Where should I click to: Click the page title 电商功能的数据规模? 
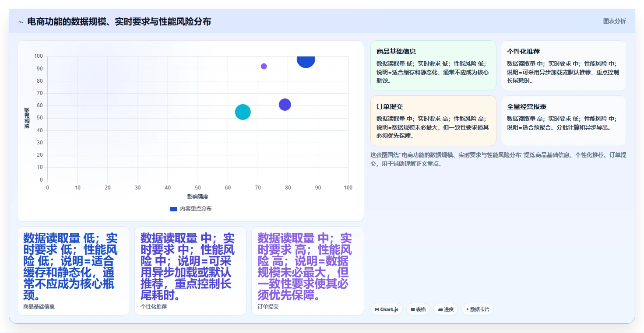pos(119,21)
